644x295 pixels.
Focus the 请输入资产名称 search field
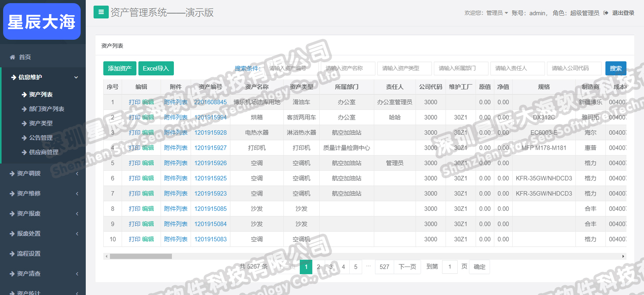pos(348,68)
